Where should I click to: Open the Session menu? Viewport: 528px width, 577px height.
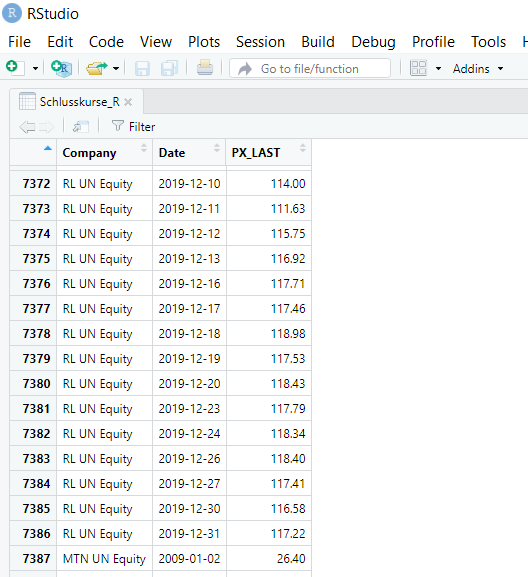pos(261,42)
